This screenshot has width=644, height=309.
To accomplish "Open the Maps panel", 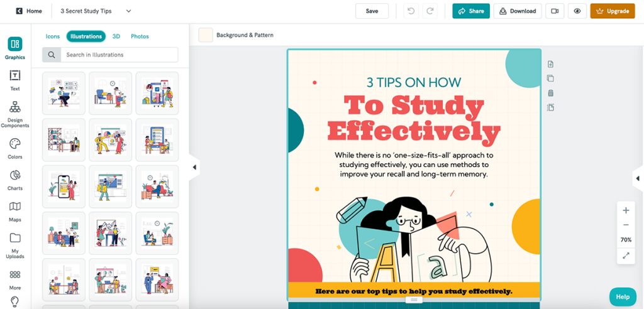I will tap(15, 207).
